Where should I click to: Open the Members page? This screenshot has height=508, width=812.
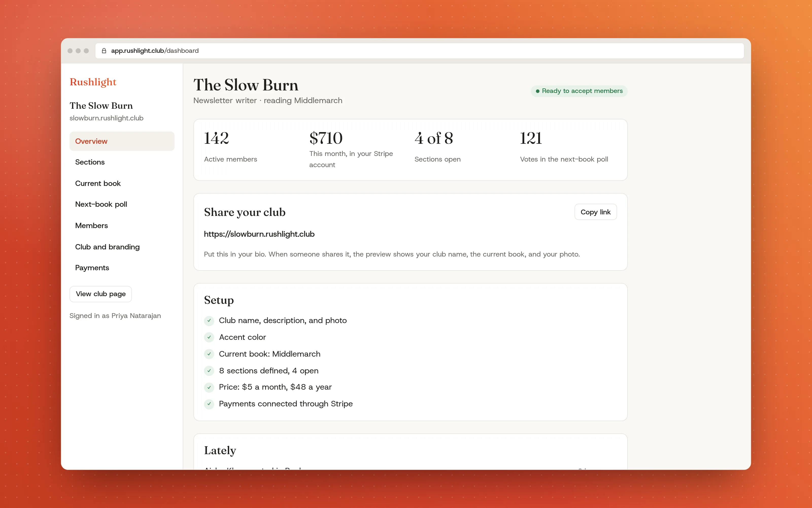coord(122,226)
